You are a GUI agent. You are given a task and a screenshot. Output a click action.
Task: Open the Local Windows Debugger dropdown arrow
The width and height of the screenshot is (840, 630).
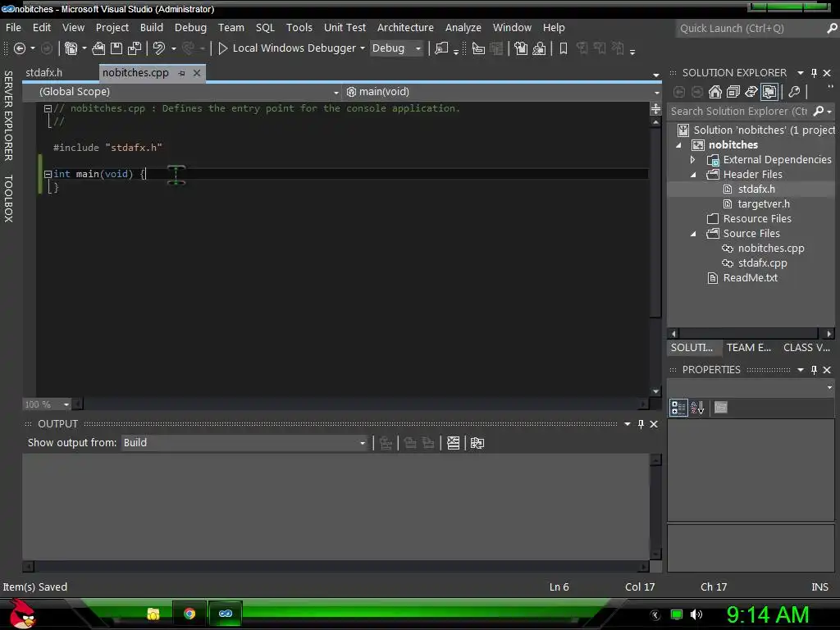(x=363, y=48)
